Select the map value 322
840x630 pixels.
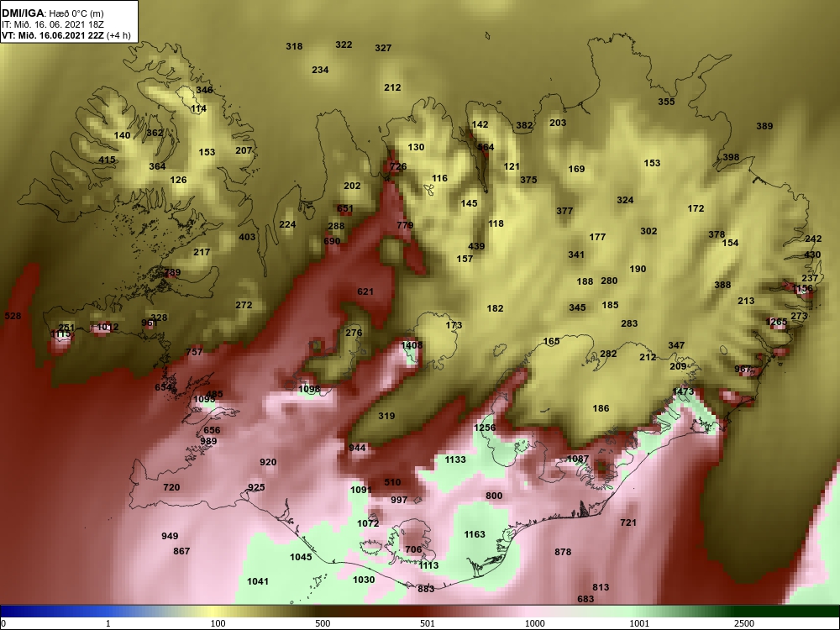[x=344, y=45]
